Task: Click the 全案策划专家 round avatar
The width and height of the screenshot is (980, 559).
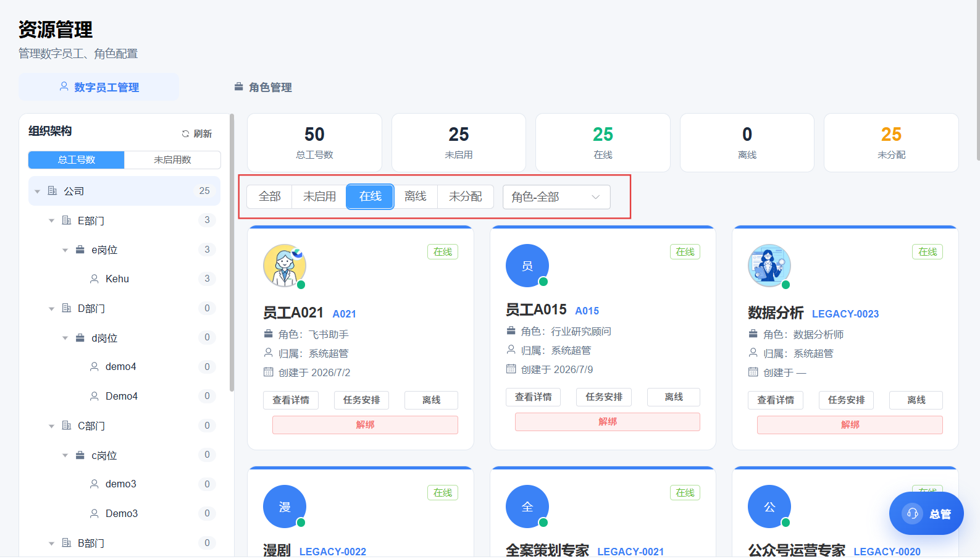Action: pyautogui.click(x=527, y=506)
